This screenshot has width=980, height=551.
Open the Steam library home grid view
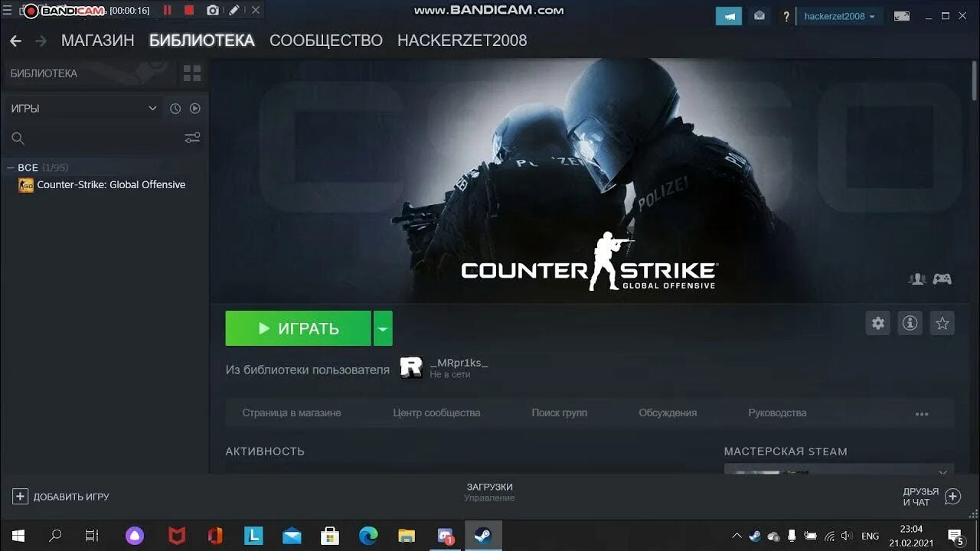click(192, 73)
